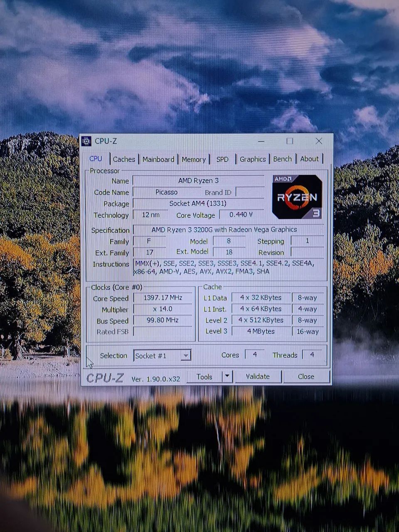Click the Validate button
Viewport: 399px width, 532px height.
coord(258,377)
